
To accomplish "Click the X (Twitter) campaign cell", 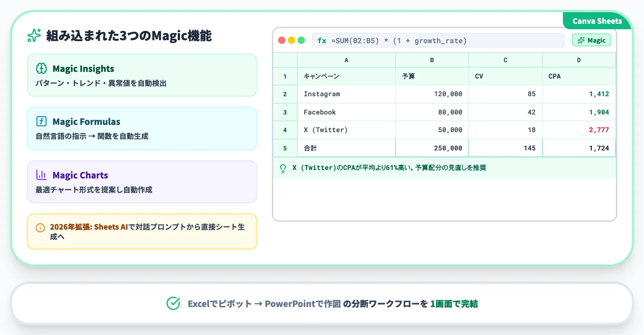I will 346,130.
